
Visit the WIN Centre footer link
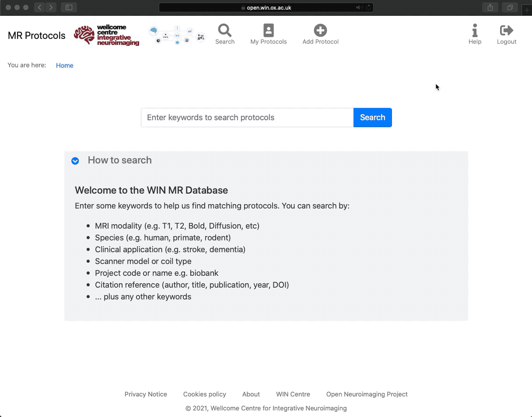(x=293, y=394)
